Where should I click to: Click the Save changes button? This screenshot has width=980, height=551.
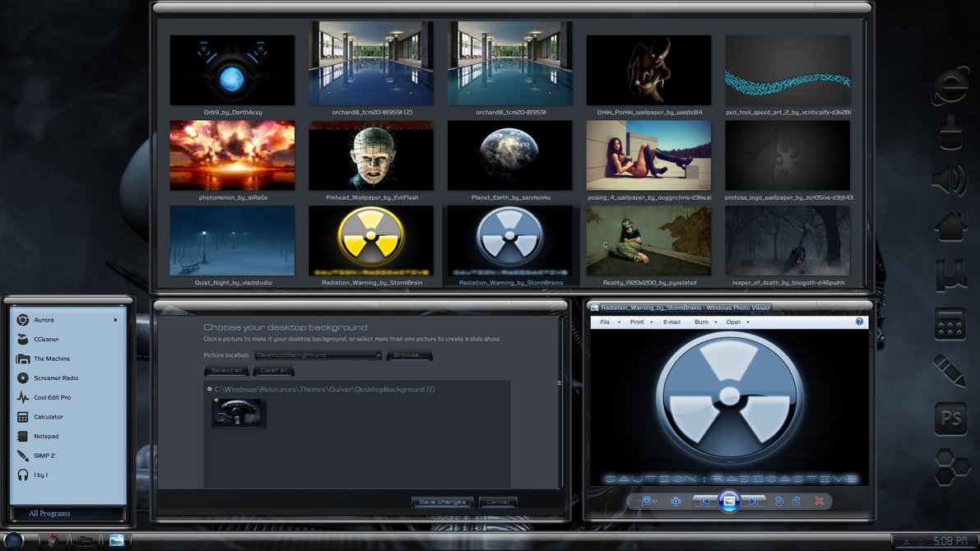(x=442, y=502)
